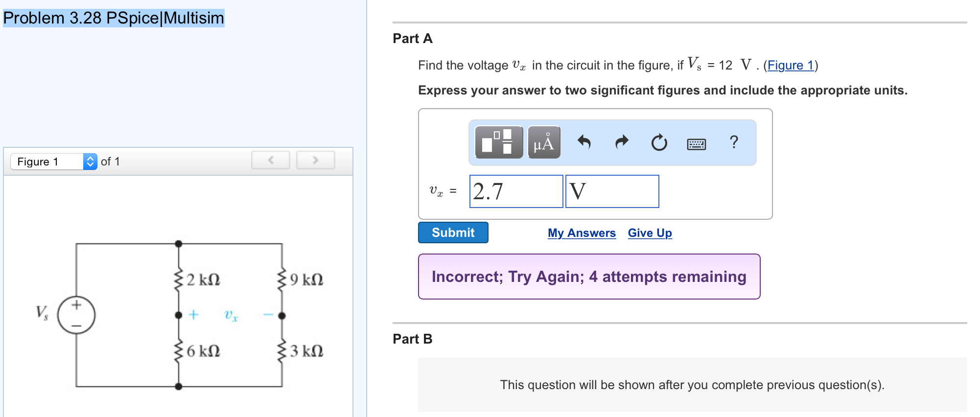Open the on-screen keyboard shortcuts
This screenshot has width=980, height=417.
(x=697, y=143)
